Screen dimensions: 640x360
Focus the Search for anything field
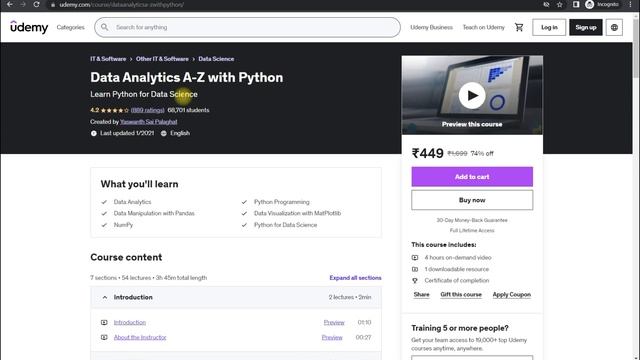[x=247, y=27]
